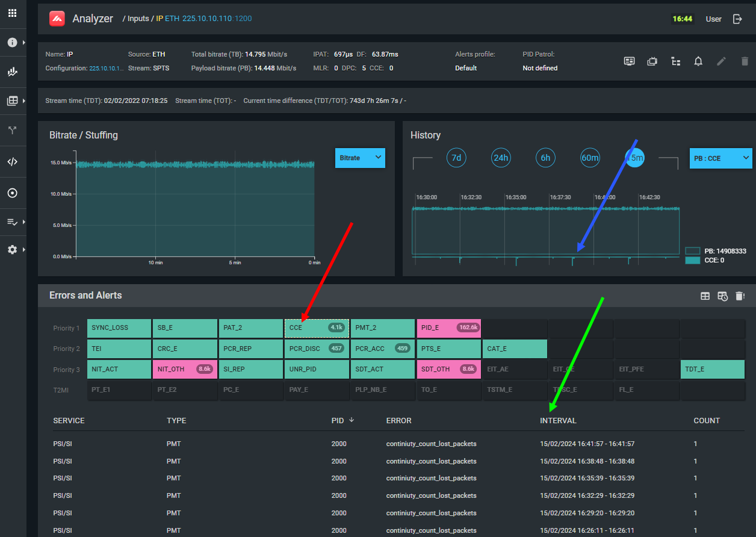Select the 60m history range
The image size is (756, 537).
pos(590,158)
